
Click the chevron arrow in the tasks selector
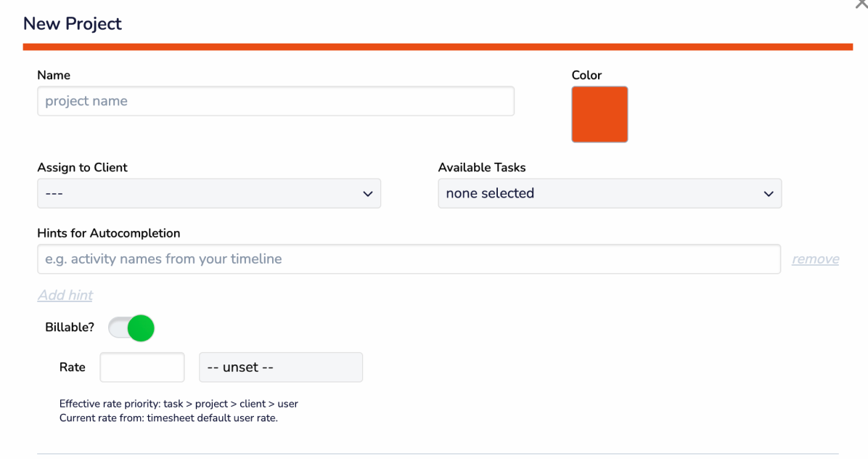[769, 194]
